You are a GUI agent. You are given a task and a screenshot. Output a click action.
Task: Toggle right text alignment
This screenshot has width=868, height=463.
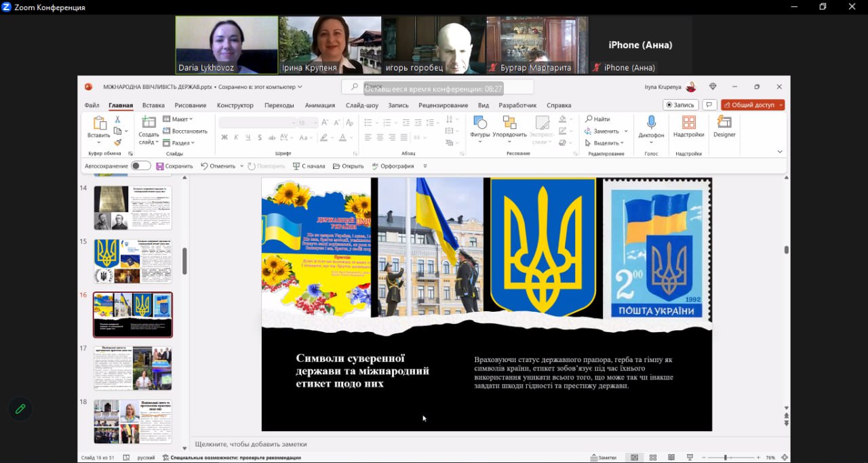coord(393,137)
